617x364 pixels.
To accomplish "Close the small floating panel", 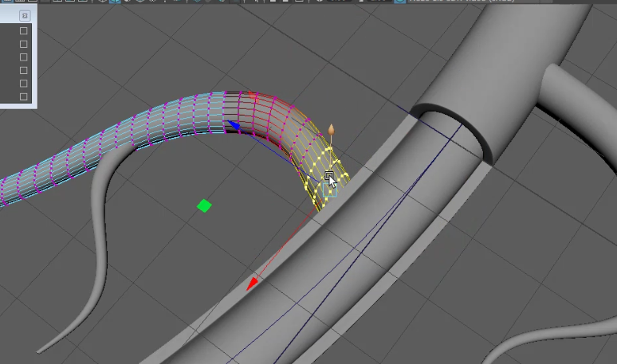I will click(x=25, y=16).
